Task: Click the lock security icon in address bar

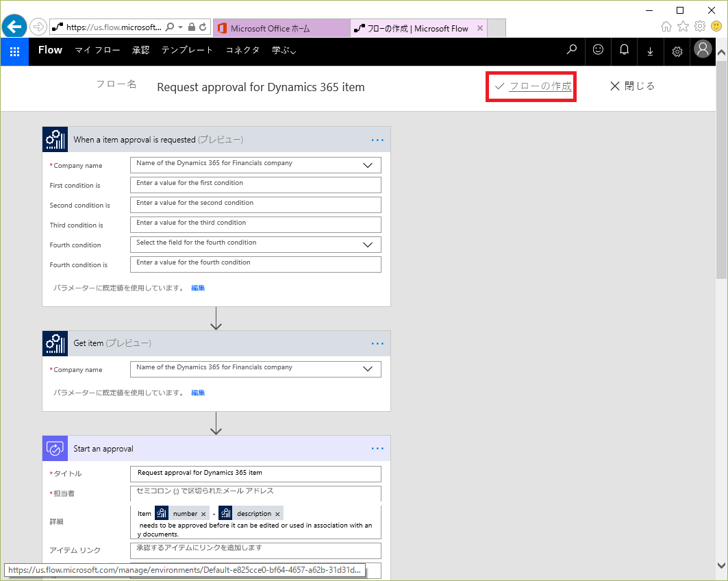Action: [x=191, y=27]
